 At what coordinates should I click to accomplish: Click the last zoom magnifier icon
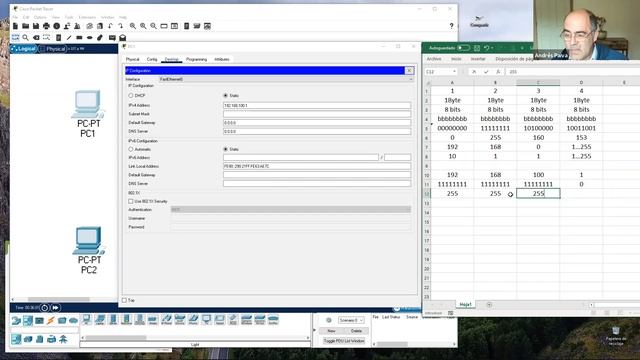153,26
